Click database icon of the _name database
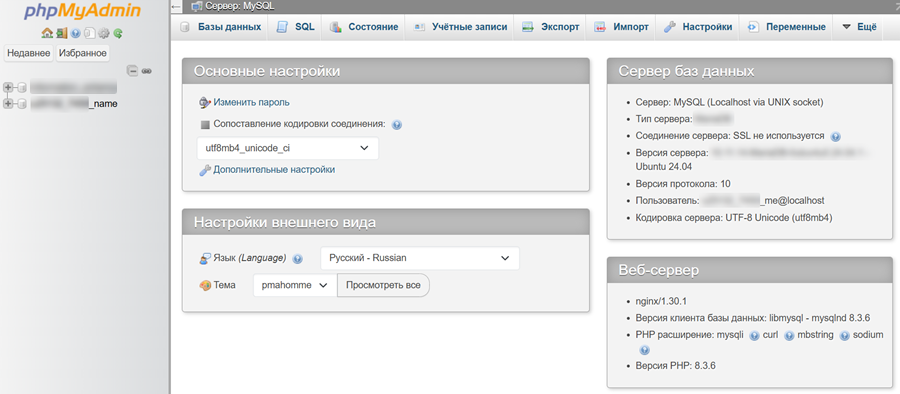Screen dimensions: 900x394 [22, 104]
